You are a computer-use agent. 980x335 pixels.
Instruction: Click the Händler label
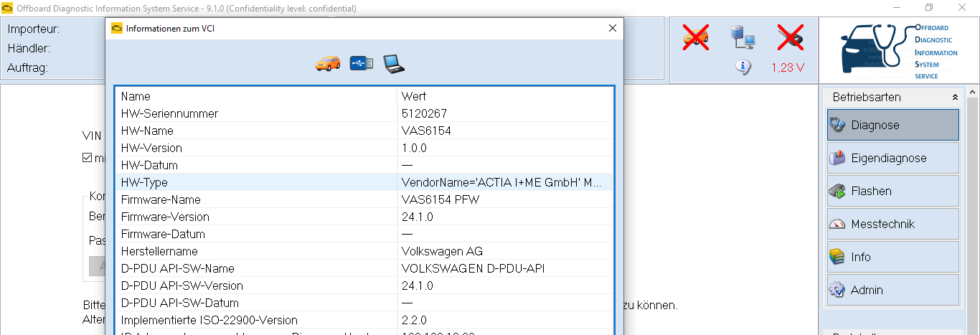click(29, 49)
